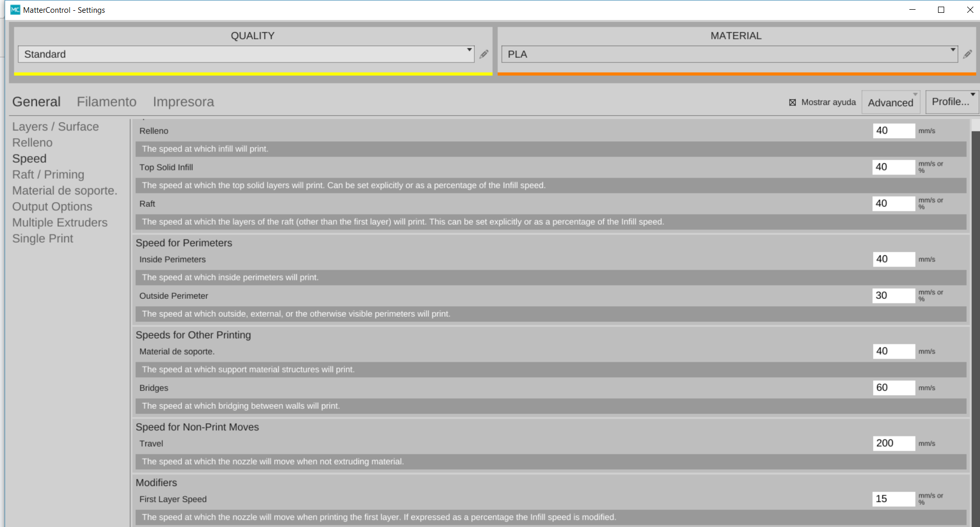Click the MatterControl app icon in title bar
This screenshot has height=527, width=980.
pos(15,10)
